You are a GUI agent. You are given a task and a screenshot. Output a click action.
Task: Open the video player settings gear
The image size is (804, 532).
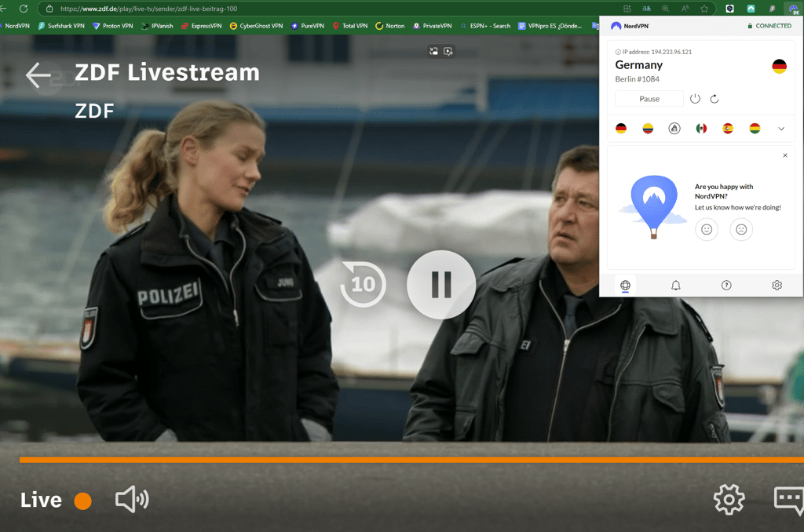tap(729, 499)
